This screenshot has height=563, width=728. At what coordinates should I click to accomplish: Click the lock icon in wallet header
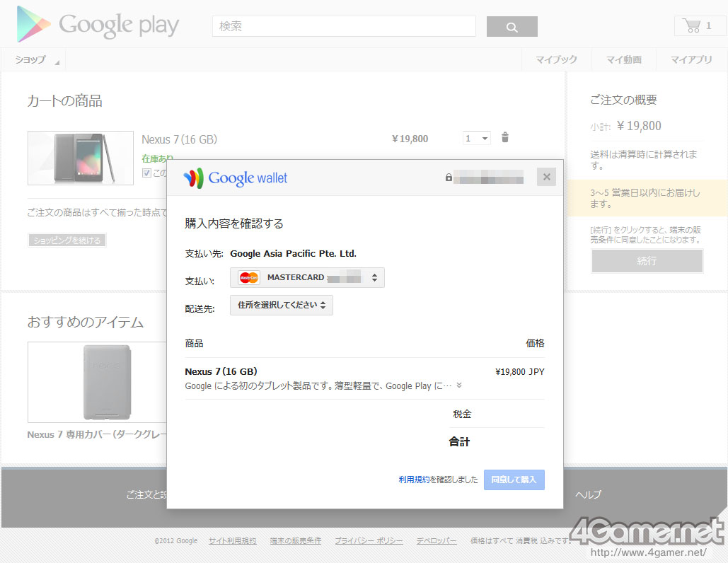click(x=449, y=178)
